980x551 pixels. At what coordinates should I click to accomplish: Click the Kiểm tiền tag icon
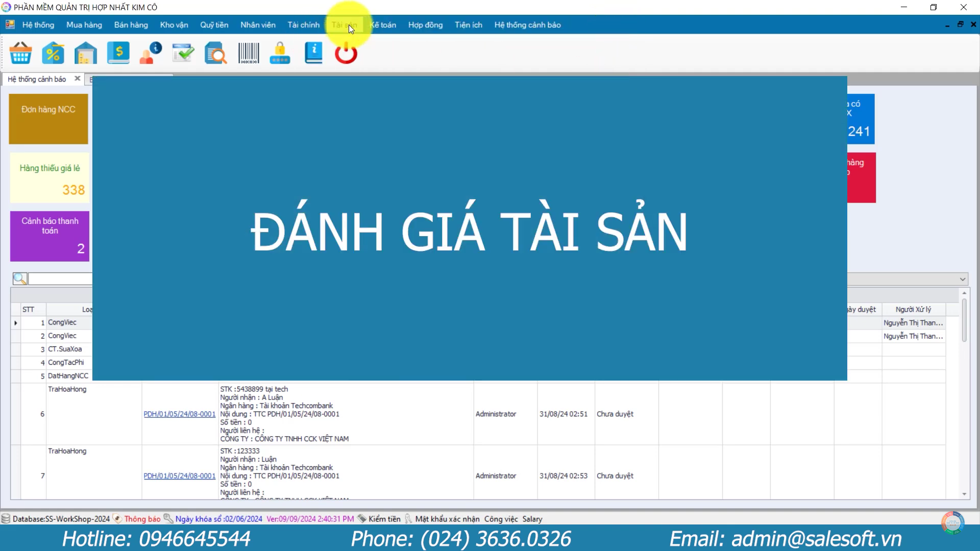coord(362,519)
